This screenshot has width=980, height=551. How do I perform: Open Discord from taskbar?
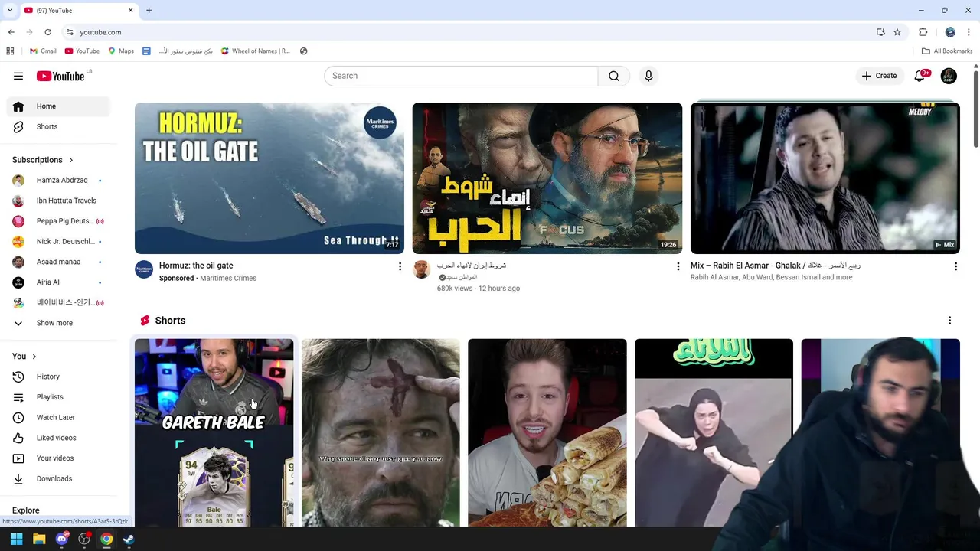(x=62, y=540)
